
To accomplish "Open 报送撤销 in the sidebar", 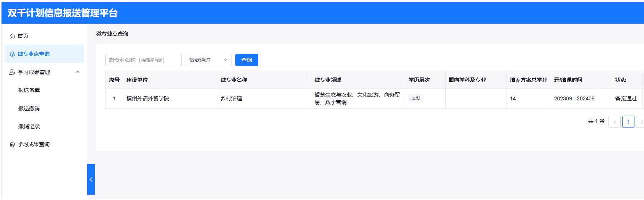I will 29,108.
